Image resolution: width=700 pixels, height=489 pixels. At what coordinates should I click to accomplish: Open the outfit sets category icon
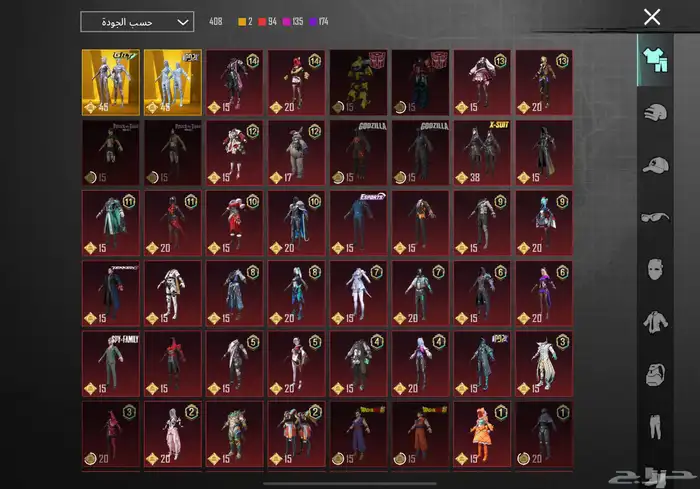click(654, 59)
